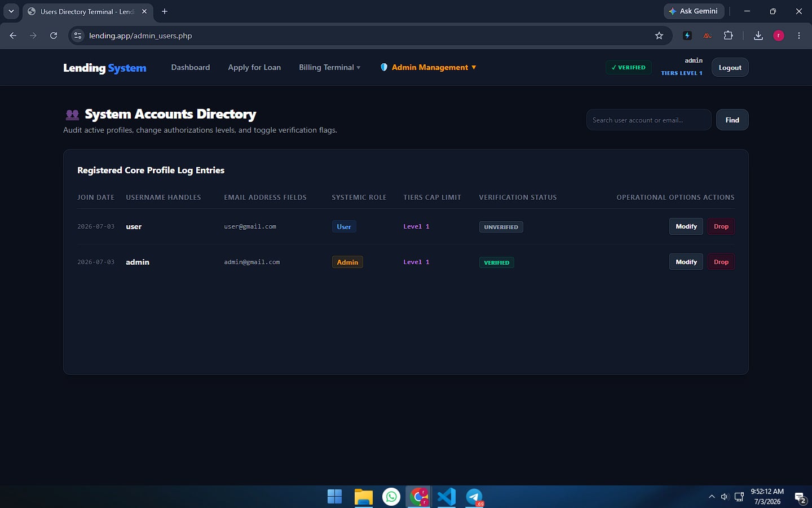812x508 pixels.
Task: Expand the Admin Management menu
Action: coord(429,67)
